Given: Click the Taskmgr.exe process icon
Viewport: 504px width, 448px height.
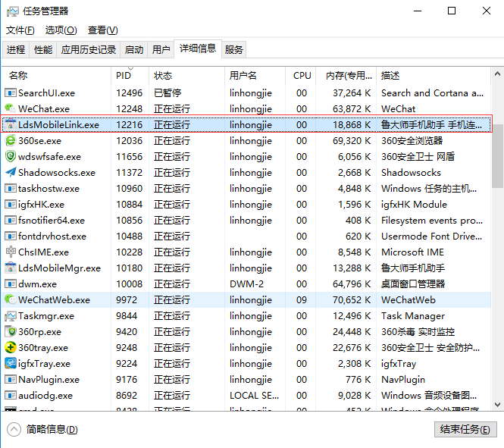Looking at the screenshot, I should [x=11, y=316].
